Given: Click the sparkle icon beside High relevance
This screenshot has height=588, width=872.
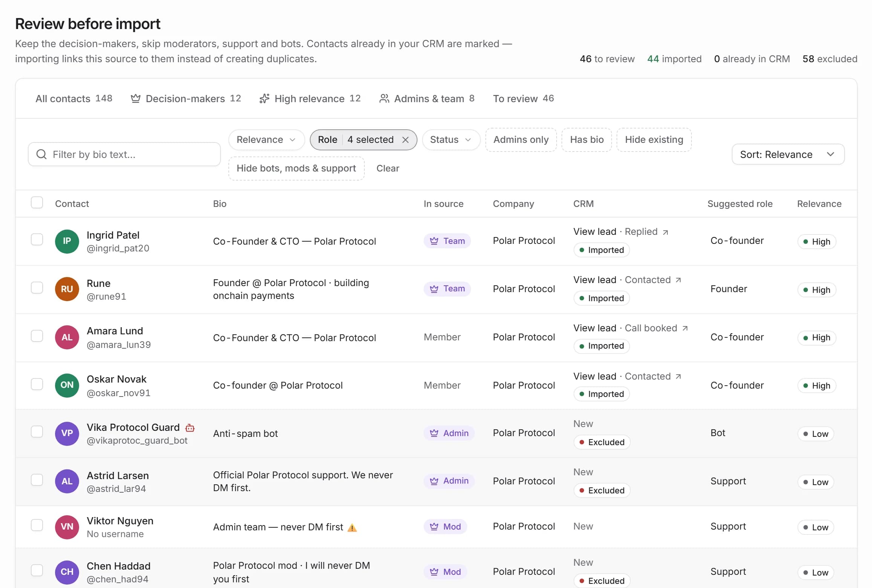Looking at the screenshot, I should (x=265, y=99).
